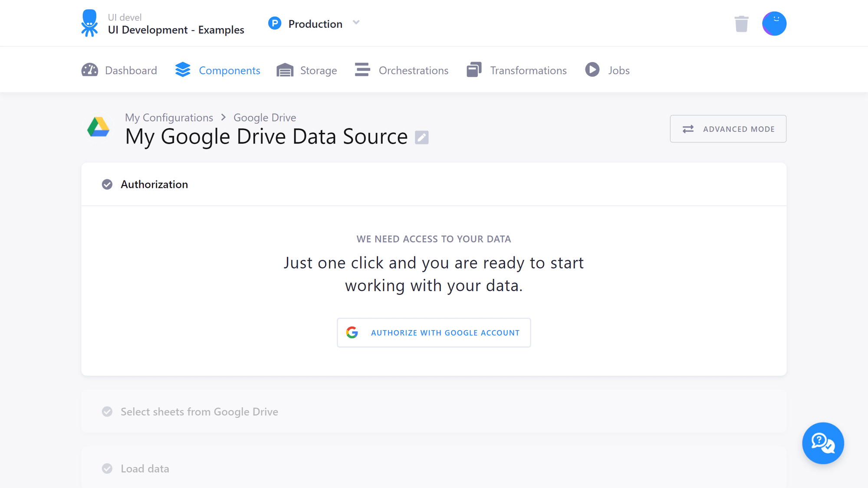Select the Components navigation icon
Image resolution: width=868 pixels, height=488 pixels.
[x=183, y=69]
